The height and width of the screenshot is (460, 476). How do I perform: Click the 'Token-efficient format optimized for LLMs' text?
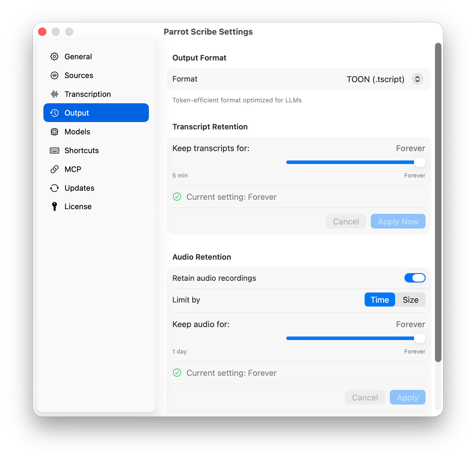(x=237, y=100)
